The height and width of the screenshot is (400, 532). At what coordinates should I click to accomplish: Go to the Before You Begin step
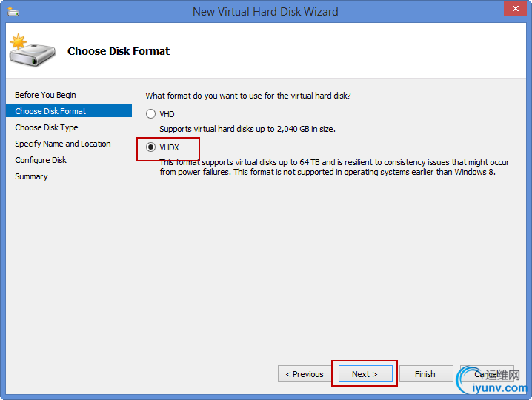[x=45, y=95]
